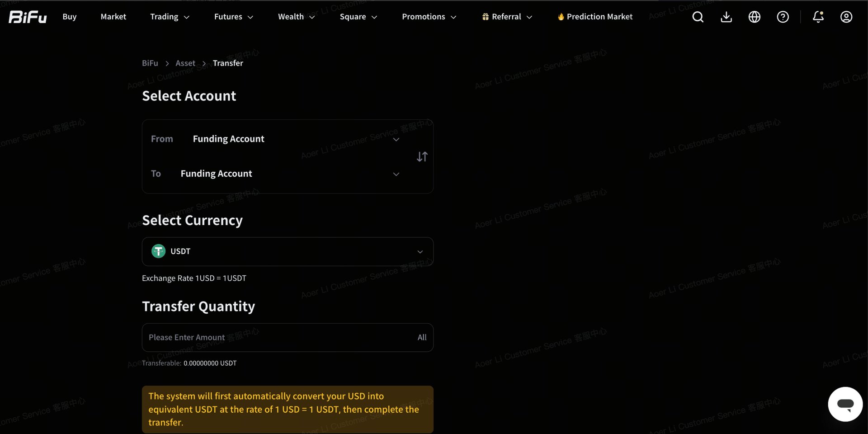Screen dimensions: 868x434
Task: Expand the Trading menu
Action: (x=170, y=17)
